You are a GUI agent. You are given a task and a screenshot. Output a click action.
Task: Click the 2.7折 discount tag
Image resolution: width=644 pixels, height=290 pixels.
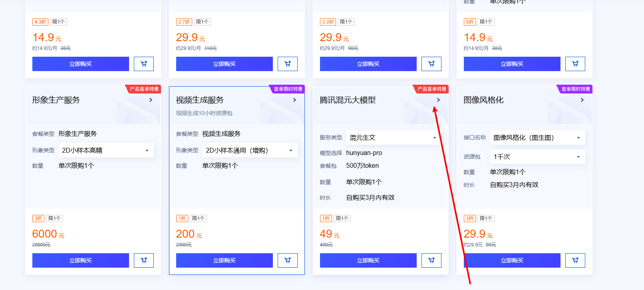click(184, 22)
